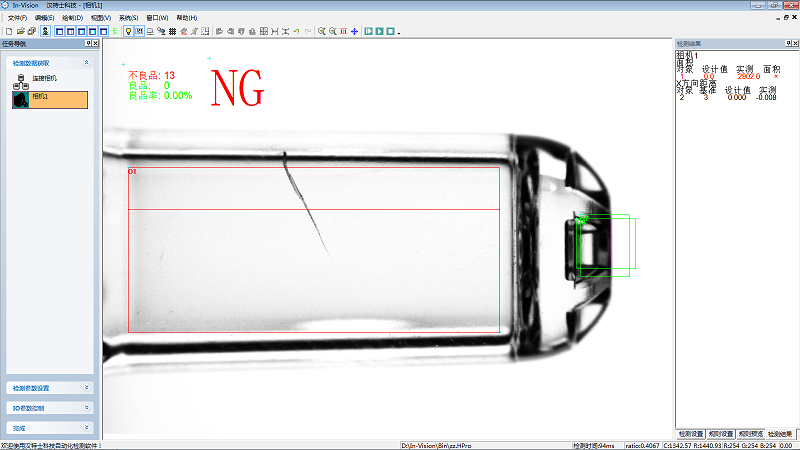800x450 pixels.
Task: Click the Open folder toolbar icon
Action: (x=20, y=31)
